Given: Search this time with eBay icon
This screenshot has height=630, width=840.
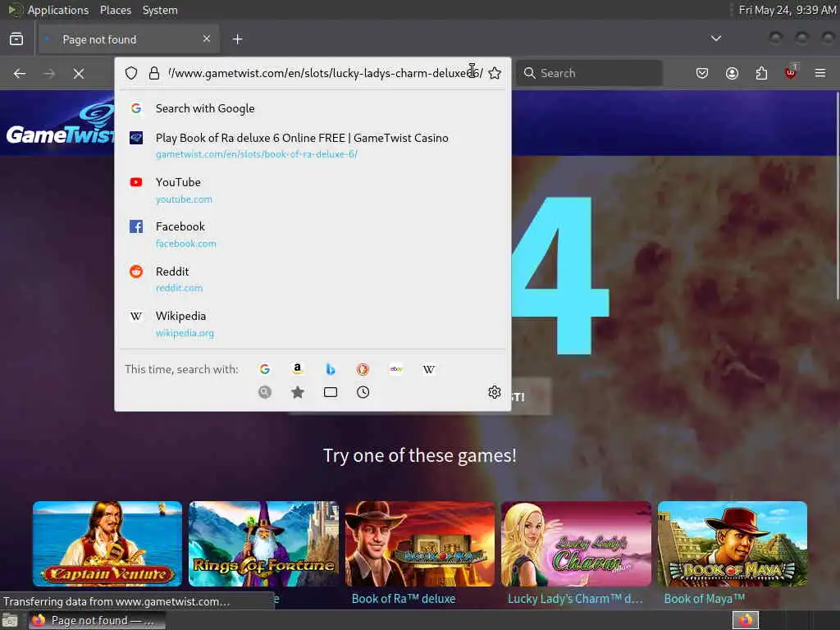Looking at the screenshot, I should pos(396,369).
